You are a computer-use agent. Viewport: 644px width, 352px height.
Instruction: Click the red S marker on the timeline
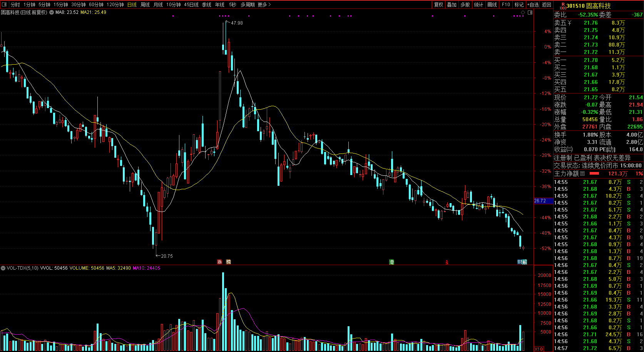tap(447, 262)
